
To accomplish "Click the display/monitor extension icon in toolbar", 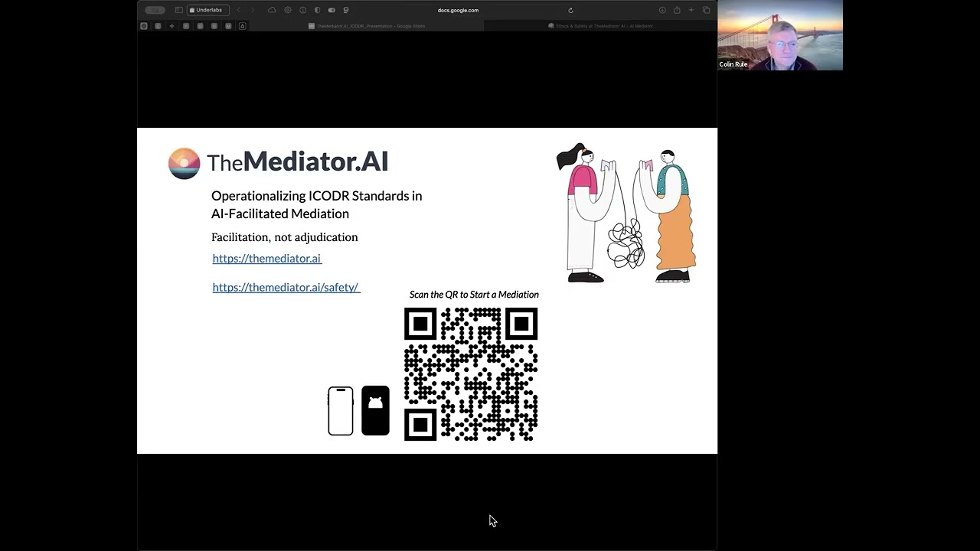I will [x=346, y=10].
